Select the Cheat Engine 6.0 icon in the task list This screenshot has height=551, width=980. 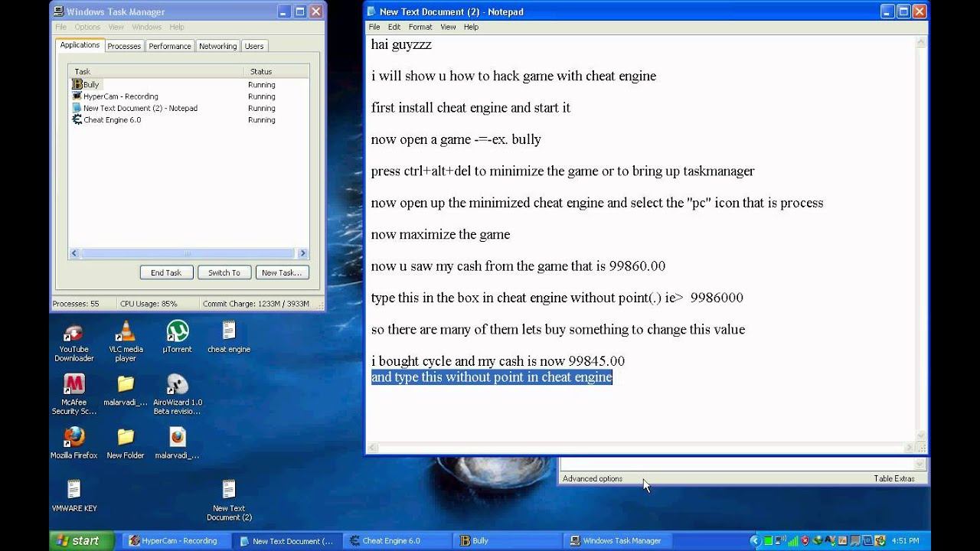(x=77, y=119)
